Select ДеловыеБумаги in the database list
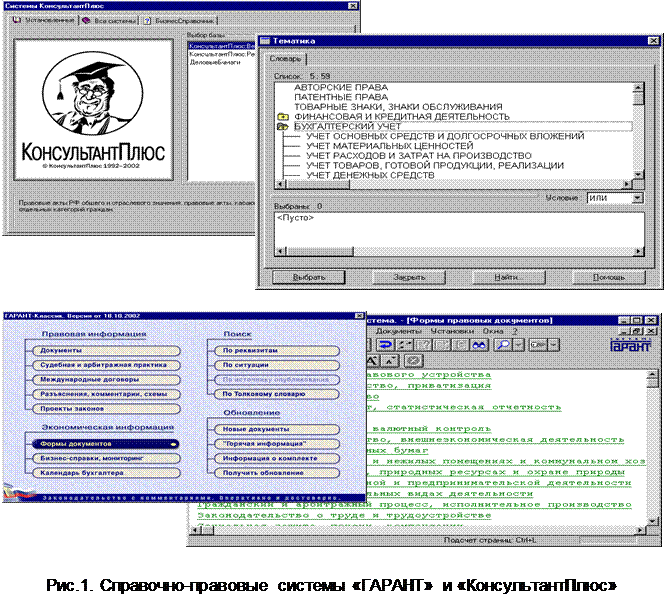This screenshot has height=608, width=664. pyautogui.click(x=215, y=62)
